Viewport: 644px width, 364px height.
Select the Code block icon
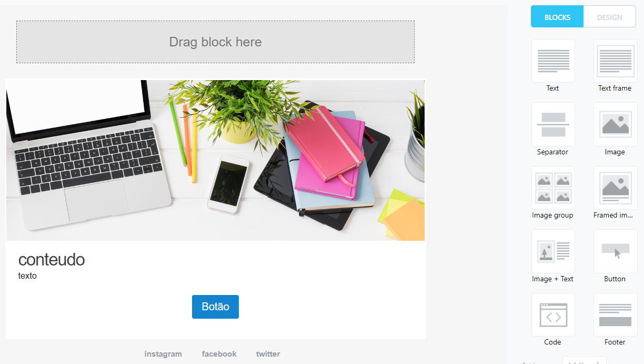click(x=553, y=315)
